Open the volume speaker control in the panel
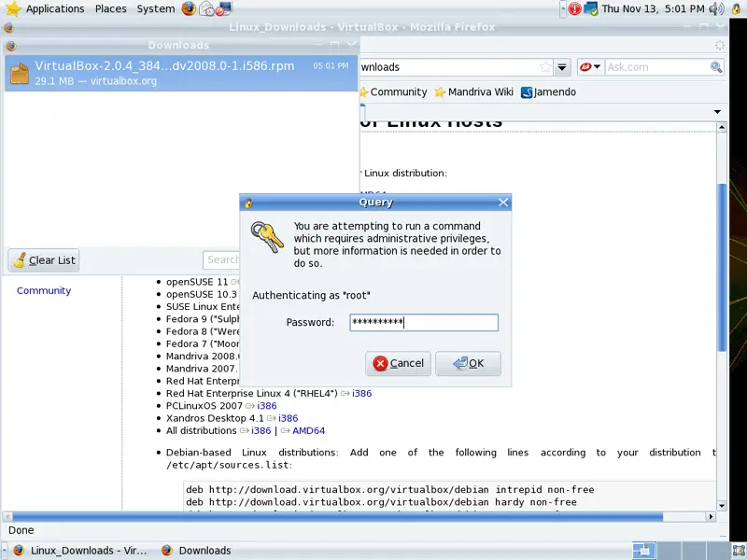The width and height of the screenshot is (747, 560). [x=716, y=8]
